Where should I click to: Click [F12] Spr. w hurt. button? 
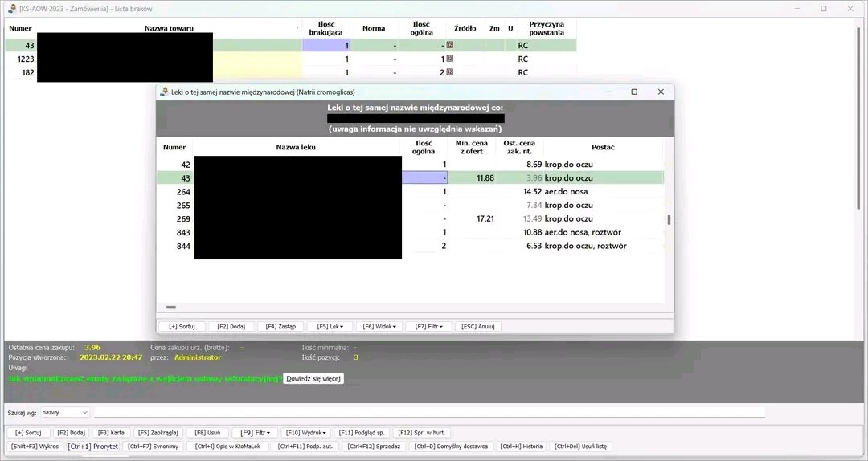[x=421, y=433]
